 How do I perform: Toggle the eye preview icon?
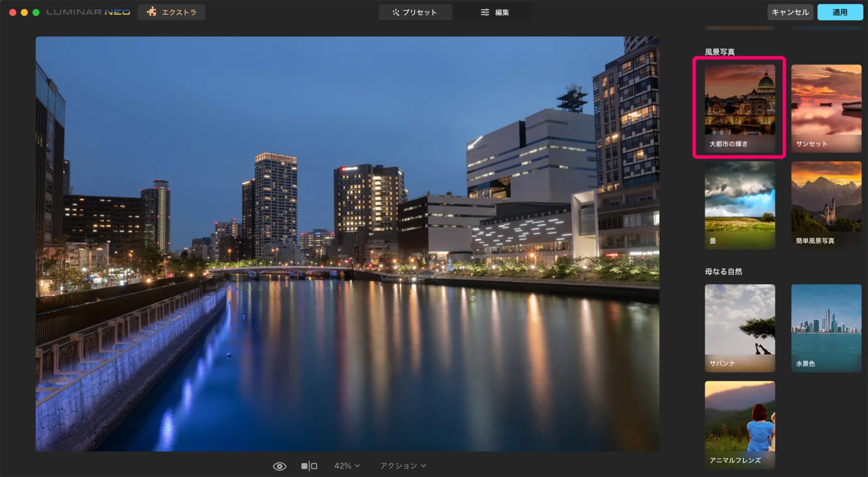click(x=280, y=466)
